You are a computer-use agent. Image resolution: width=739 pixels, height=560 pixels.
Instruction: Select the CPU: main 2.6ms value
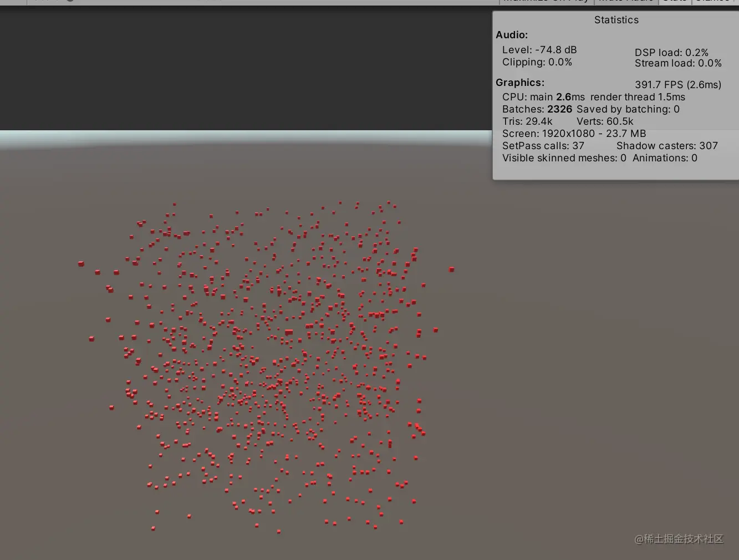pyautogui.click(x=543, y=97)
